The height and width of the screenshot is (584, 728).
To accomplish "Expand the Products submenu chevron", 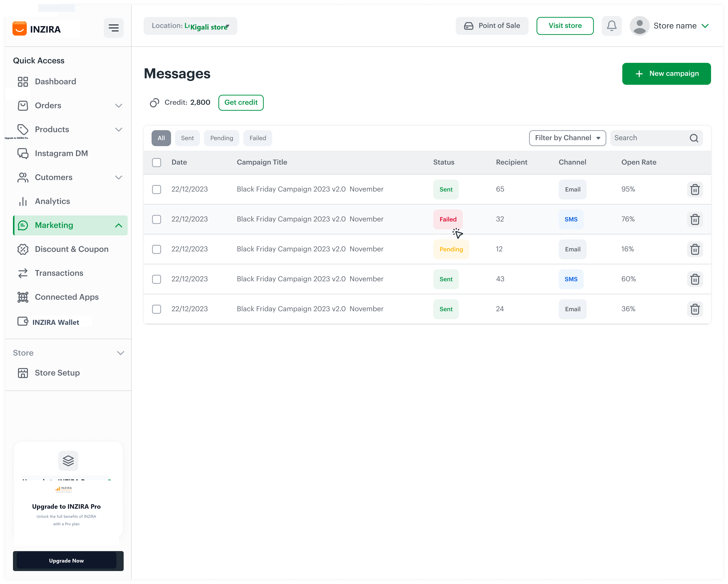I will 119,130.
